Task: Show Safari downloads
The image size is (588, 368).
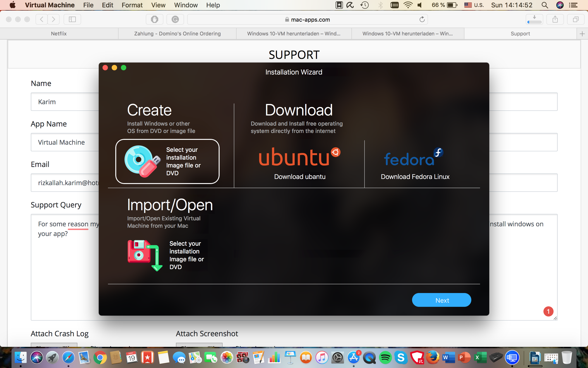Action: tap(534, 19)
